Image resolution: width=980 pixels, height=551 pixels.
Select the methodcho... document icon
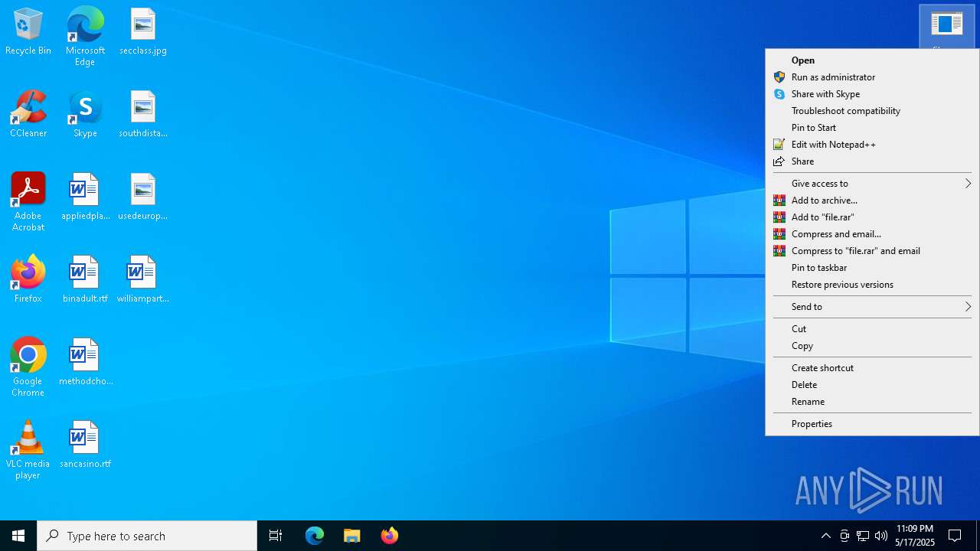pyautogui.click(x=85, y=363)
